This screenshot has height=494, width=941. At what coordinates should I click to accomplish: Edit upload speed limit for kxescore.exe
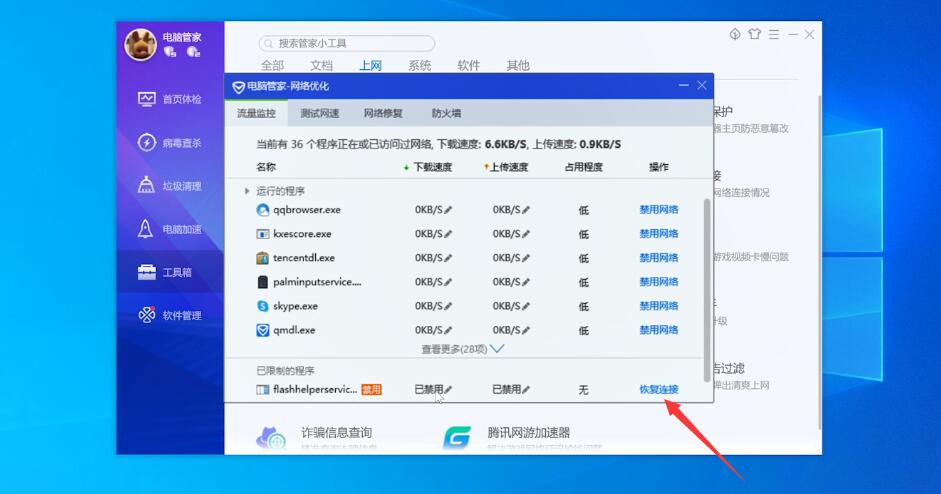[526, 234]
